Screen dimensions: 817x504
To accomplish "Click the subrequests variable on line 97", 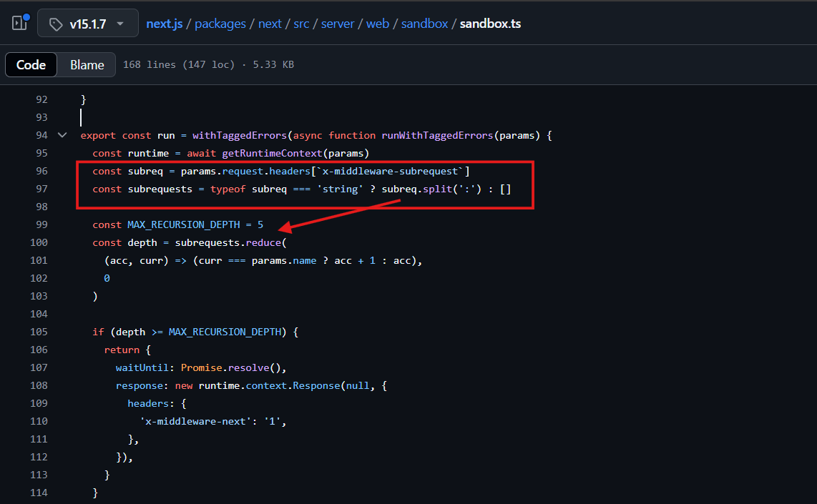I will [160, 189].
